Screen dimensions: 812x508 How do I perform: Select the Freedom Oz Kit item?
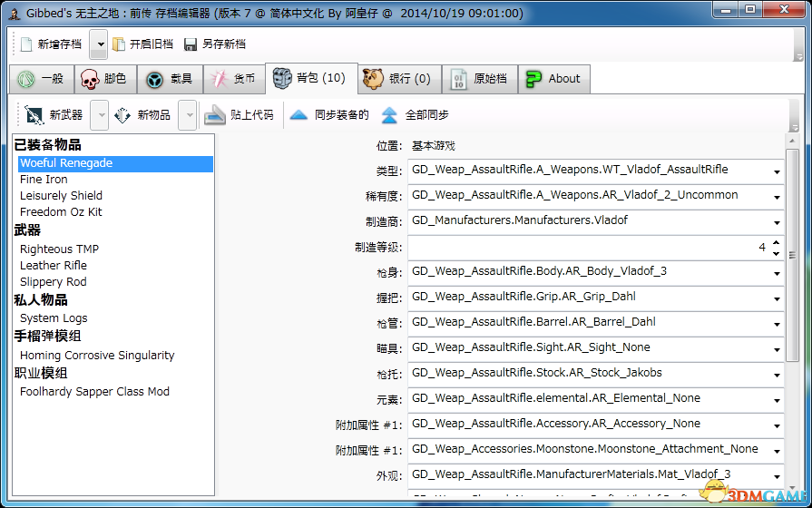(x=61, y=211)
